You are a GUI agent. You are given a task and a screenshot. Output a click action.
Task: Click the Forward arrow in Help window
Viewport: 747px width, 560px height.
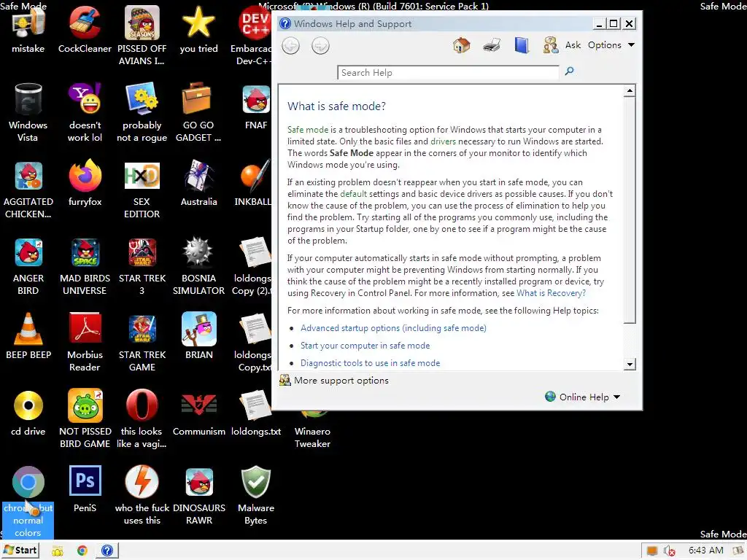coord(320,46)
